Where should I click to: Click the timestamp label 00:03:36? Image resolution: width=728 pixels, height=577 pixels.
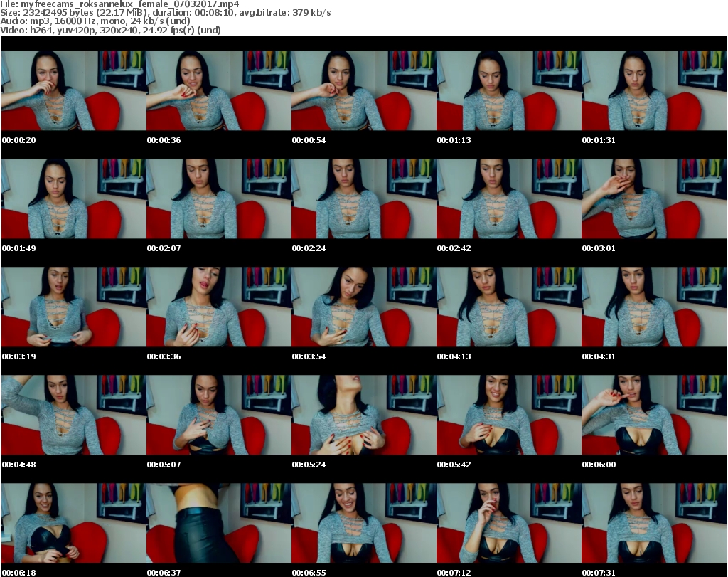(164, 356)
